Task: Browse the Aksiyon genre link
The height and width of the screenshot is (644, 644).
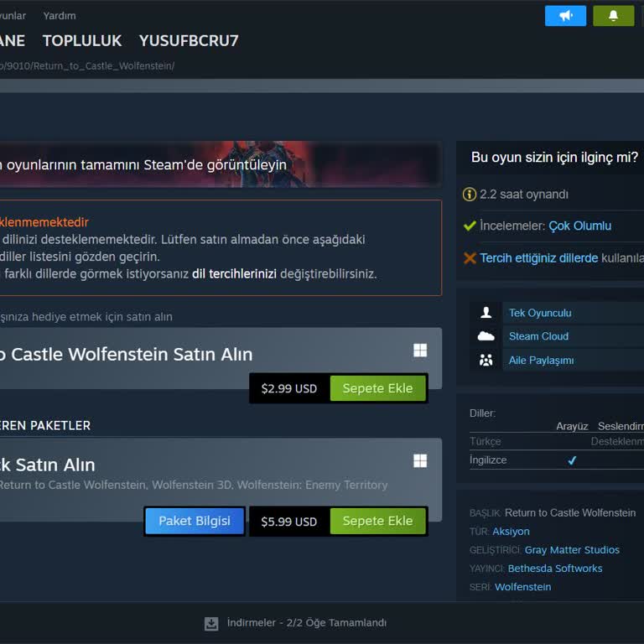Action: pyautogui.click(x=511, y=532)
